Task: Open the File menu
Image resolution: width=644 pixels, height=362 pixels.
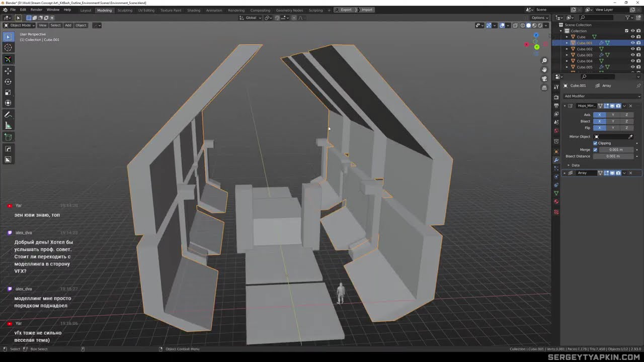Action: [x=13, y=10]
